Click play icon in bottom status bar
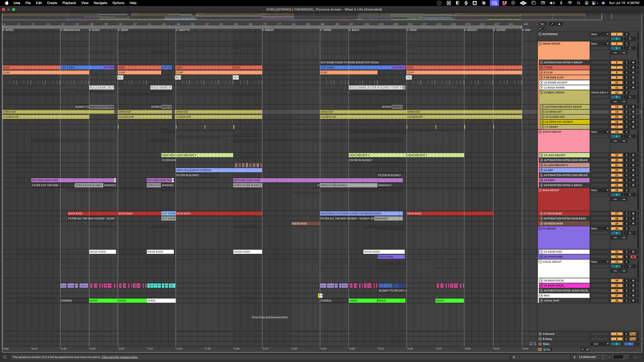Viewport: 644px width, 362px height. (x=514, y=357)
